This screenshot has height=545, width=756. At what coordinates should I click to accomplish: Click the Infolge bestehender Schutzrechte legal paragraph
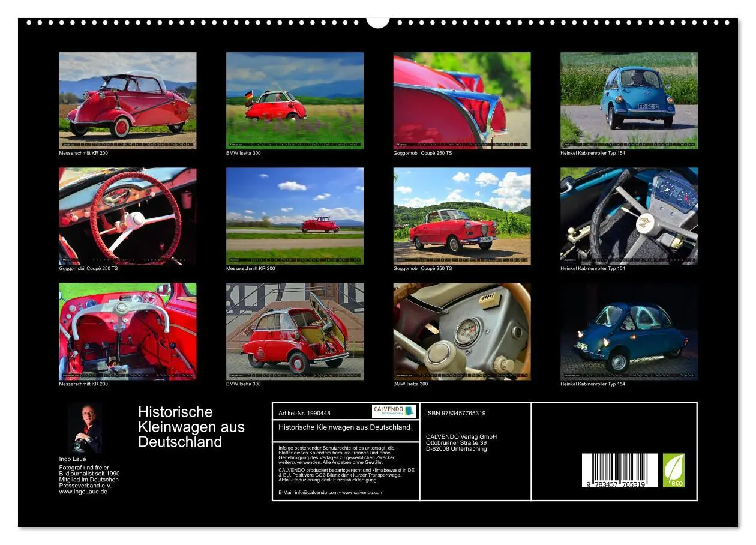coord(337,455)
